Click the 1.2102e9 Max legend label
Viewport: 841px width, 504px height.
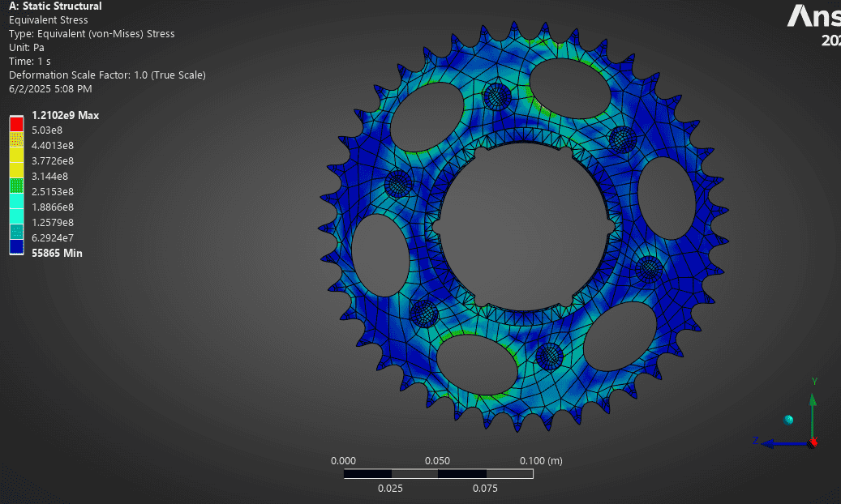click(65, 115)
